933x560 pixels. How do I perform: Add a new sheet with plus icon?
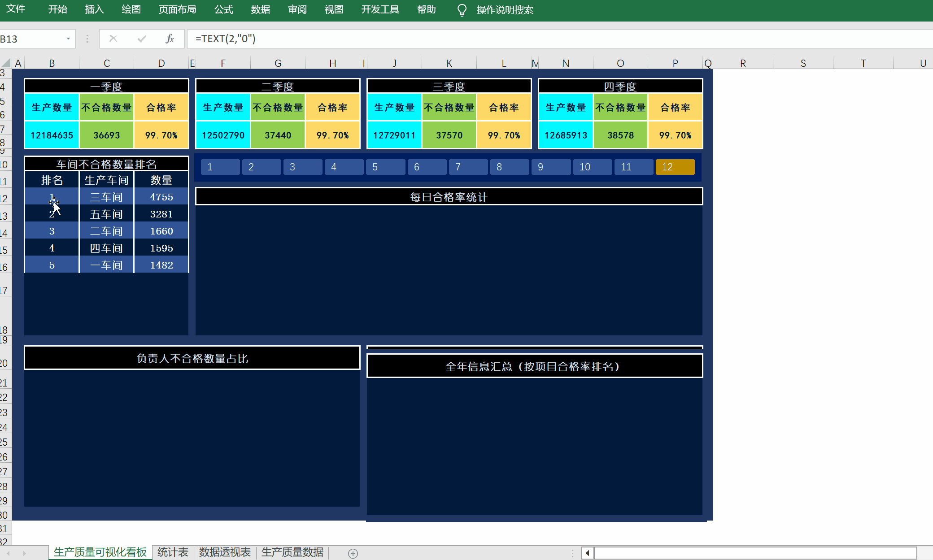point(353,553)
